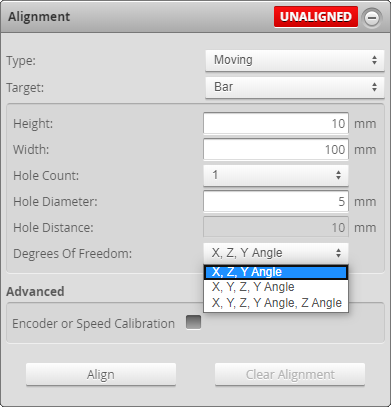Click the Width input field
The width and height of the screenshot is (391, 407).
pyautogui.click(x=276, y=150)
